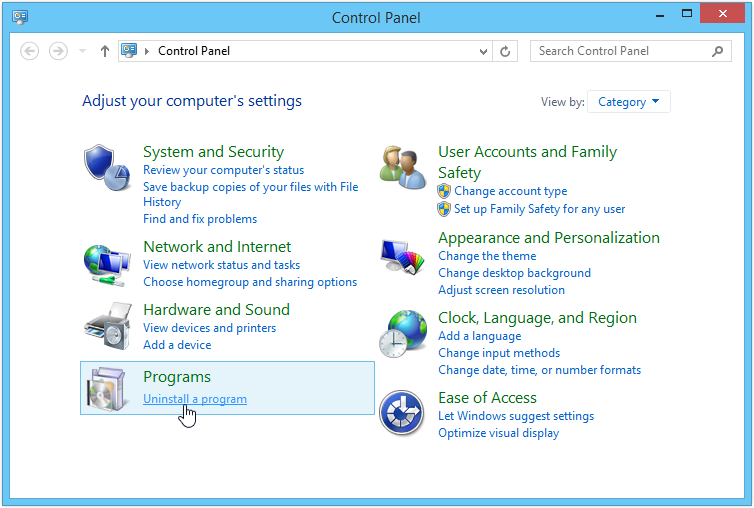Open Change account type link
The height and width of the screenshot is (508, 754).
tap(511, 191)
